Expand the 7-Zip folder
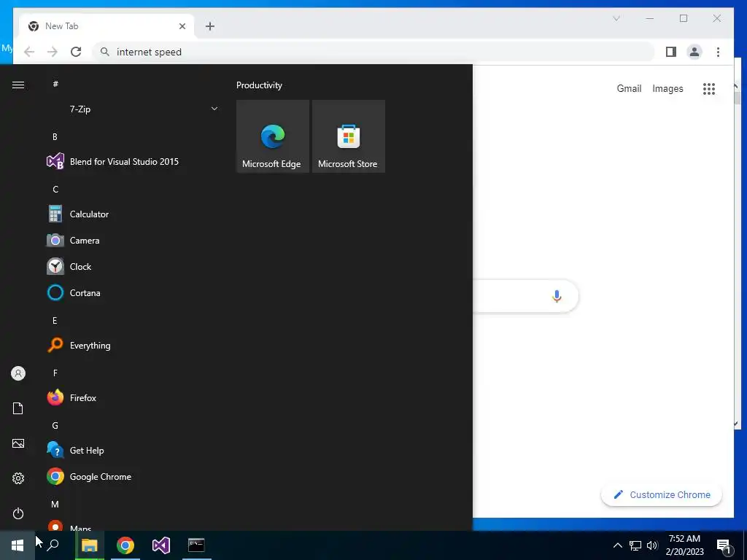The height and width of the screenshot is (560, 747). (x=133, y=109)
